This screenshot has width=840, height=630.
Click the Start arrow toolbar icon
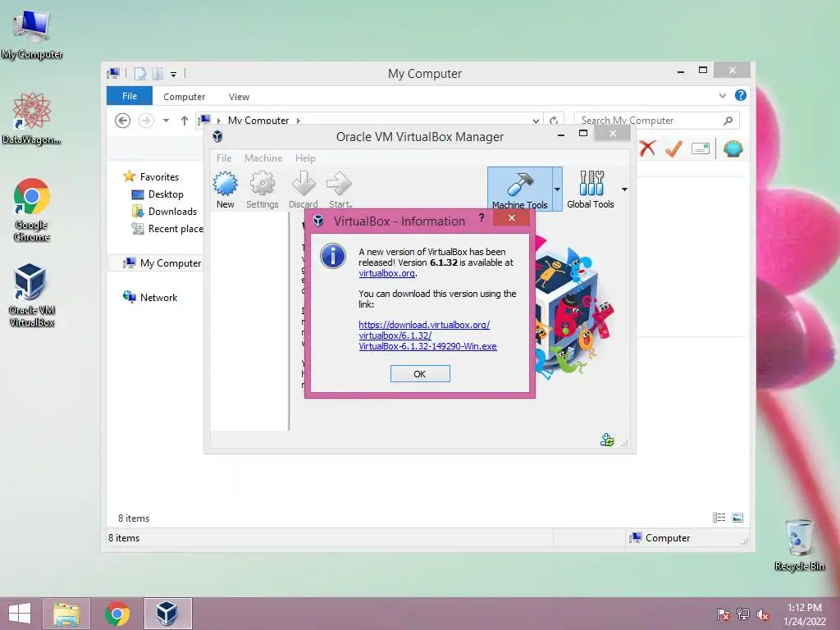339,185
